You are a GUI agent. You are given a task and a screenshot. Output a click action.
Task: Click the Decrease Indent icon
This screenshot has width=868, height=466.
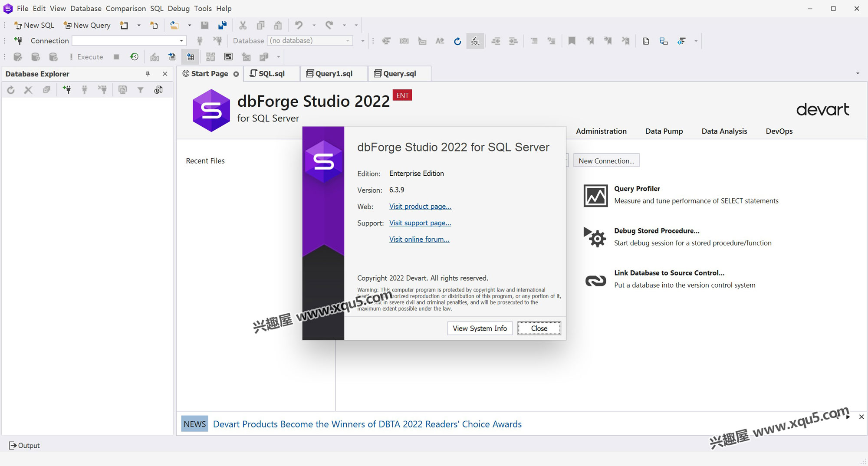point(496,41)
